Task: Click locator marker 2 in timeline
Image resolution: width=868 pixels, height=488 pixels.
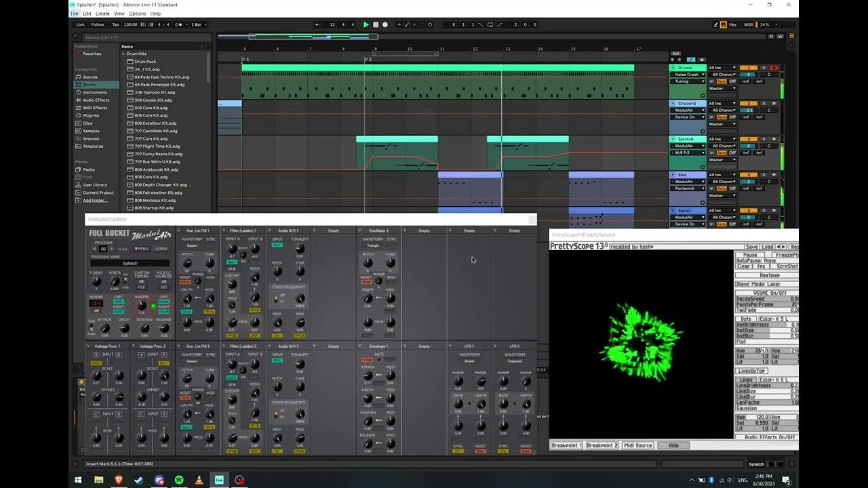Action: [x=368, y=59]
